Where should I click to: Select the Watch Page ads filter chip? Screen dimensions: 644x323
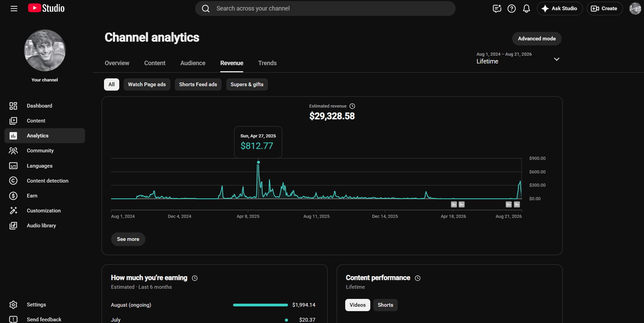(147, 84)
